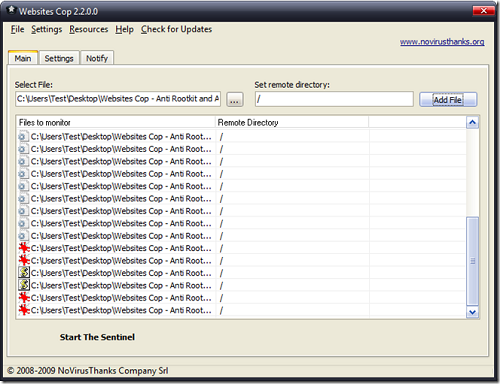Screen dimensions: 500x384
Task: Open the Resources menu
Action: coord(89,29)
